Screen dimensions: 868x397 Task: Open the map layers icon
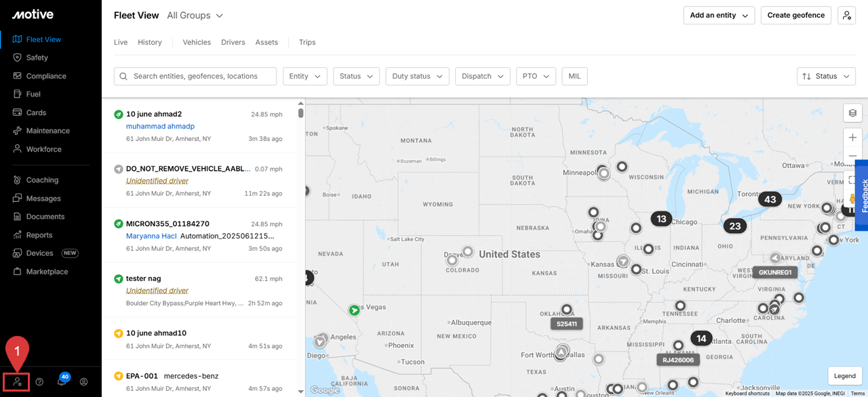coord(852,113)
